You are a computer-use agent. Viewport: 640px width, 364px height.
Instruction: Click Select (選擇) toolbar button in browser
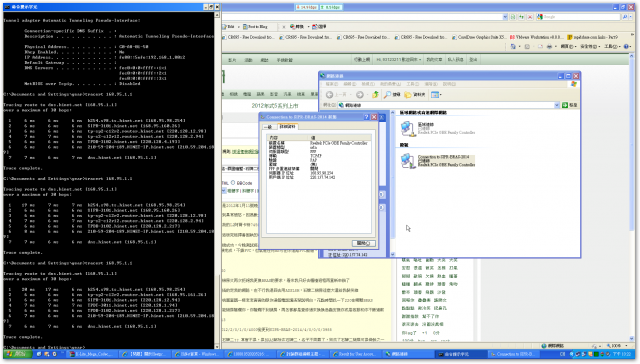[319, 27]
